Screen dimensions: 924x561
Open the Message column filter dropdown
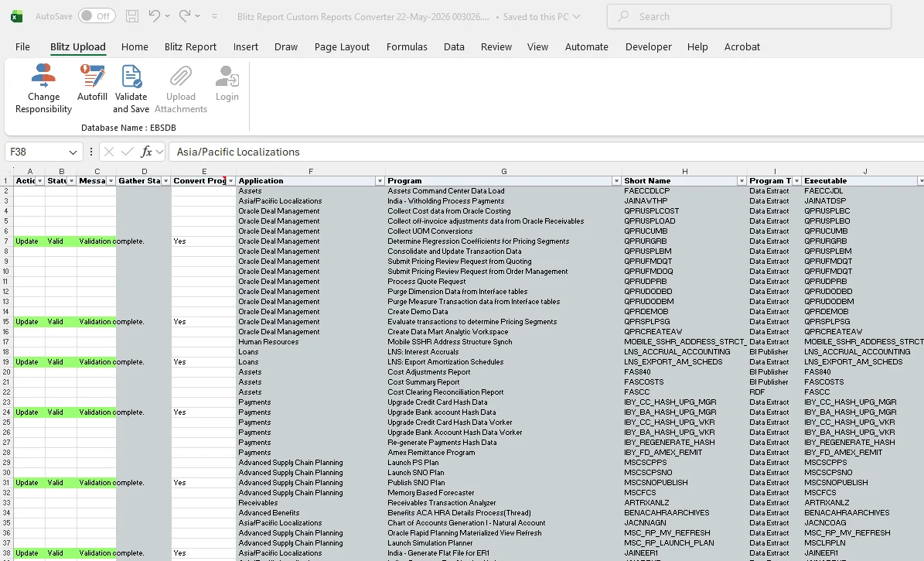pos(111,181)
